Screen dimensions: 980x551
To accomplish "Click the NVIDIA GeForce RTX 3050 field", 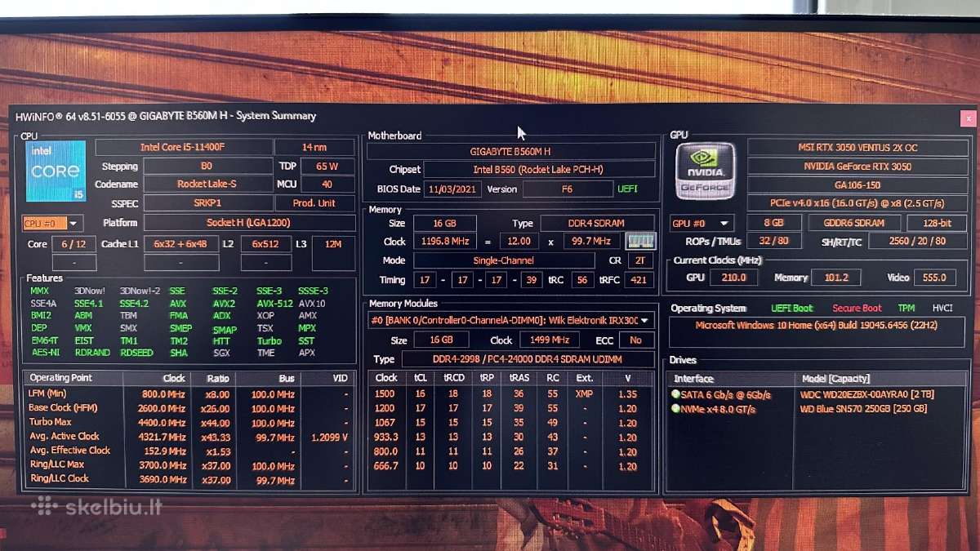I will pos(857,167).
